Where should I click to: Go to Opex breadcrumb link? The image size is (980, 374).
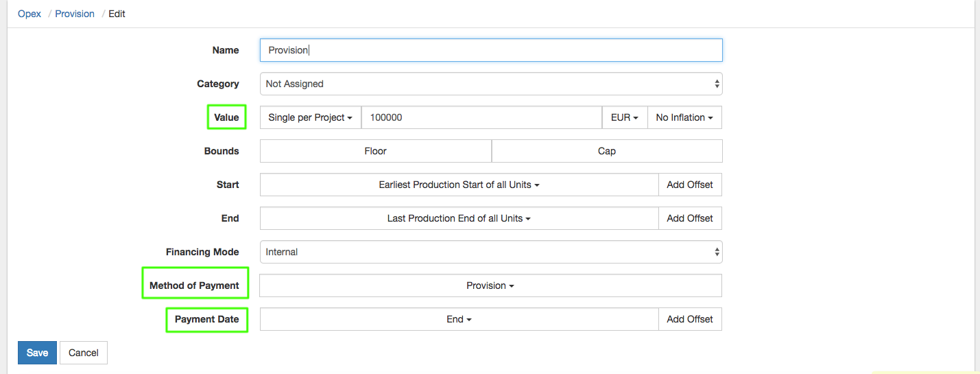[29, 14]
